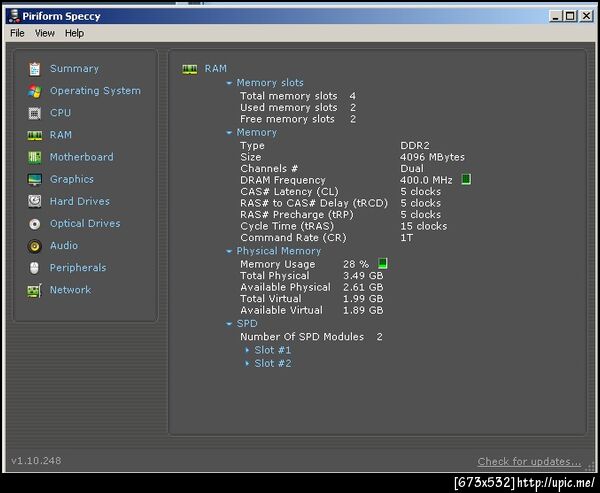Click the v1.10.248 version label
This screenshot has width=600, height=493.
click(x=36, y=460)
